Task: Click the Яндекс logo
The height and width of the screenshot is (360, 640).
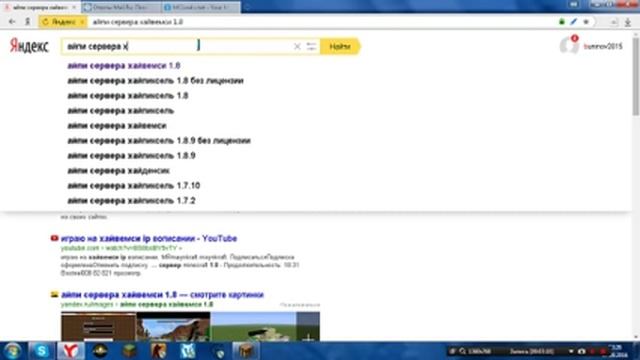Action: (x=29, y=46)
